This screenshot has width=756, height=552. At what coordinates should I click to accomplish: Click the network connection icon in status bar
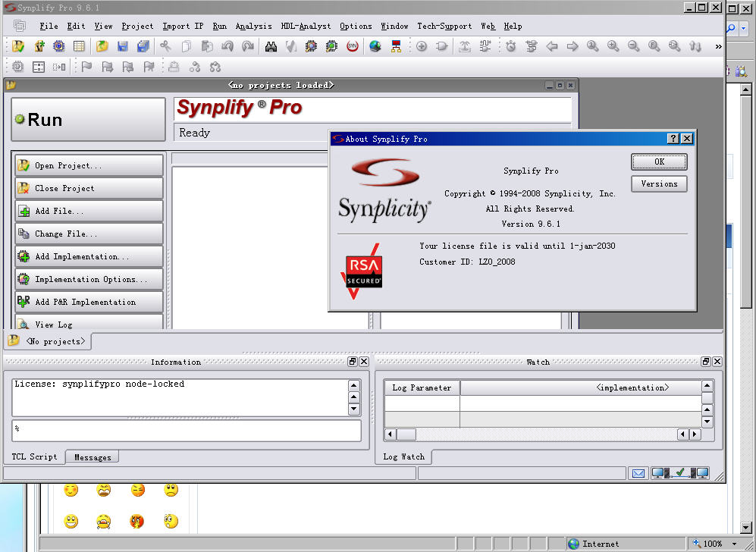coord(680,473)
